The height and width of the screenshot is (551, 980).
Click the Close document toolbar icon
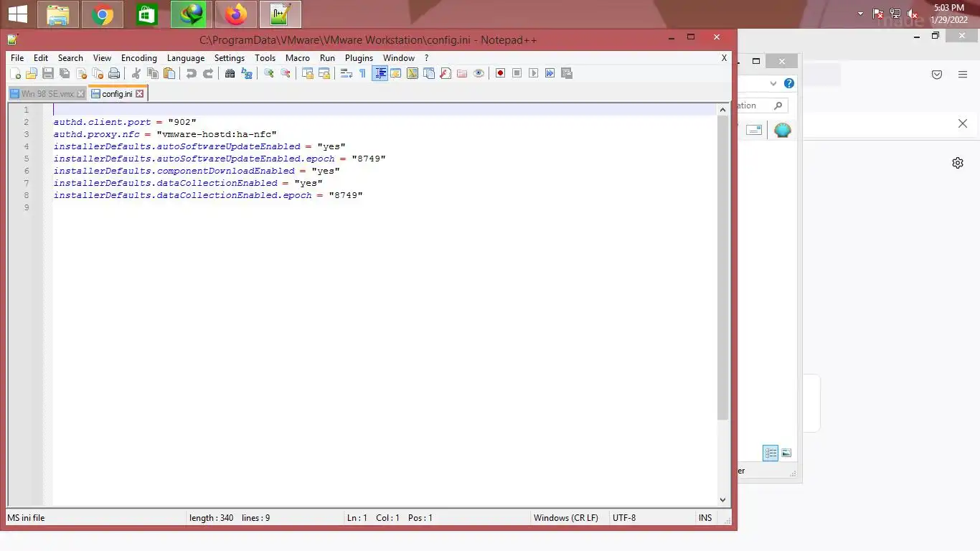[81, 73]
